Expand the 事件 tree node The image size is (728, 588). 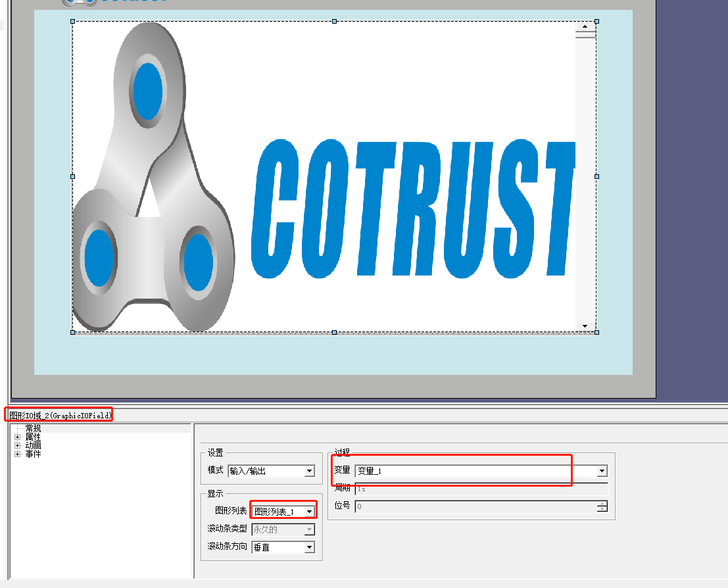click(x=17, y=454)
